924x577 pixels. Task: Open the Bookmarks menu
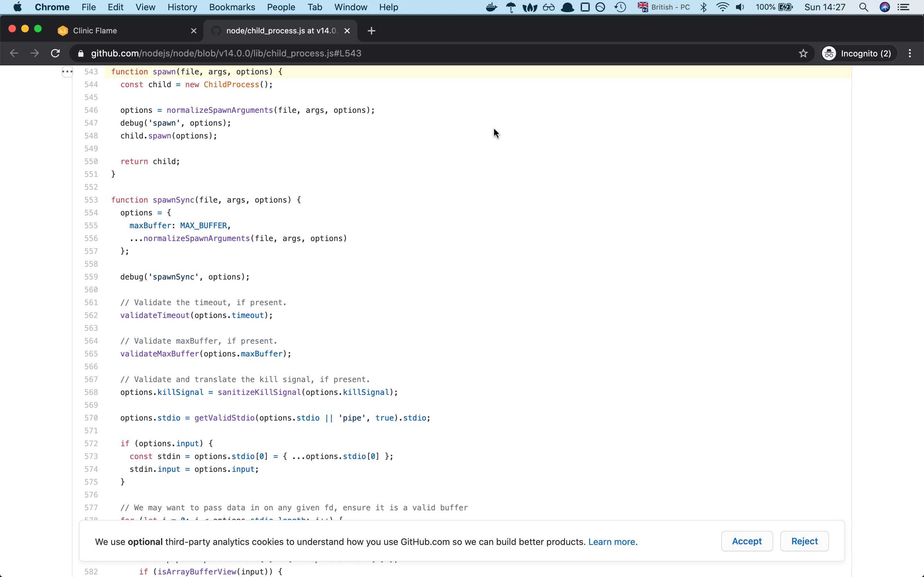click(x=231, y=7)
